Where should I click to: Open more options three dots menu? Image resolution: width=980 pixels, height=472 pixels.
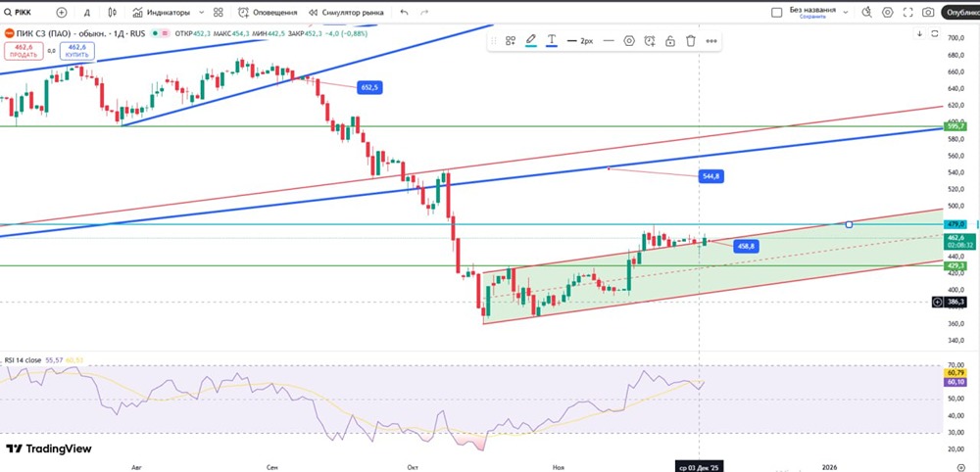tap(711, 40)
